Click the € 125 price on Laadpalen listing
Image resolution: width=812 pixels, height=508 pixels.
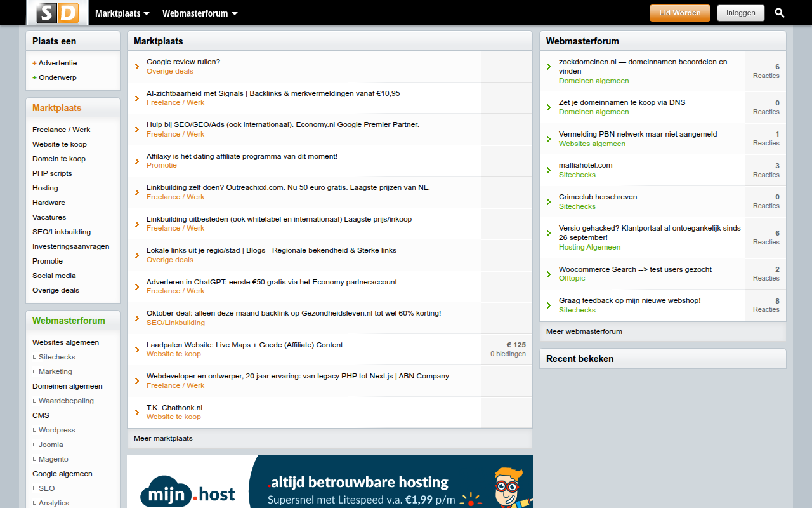[x=516, y=345]
